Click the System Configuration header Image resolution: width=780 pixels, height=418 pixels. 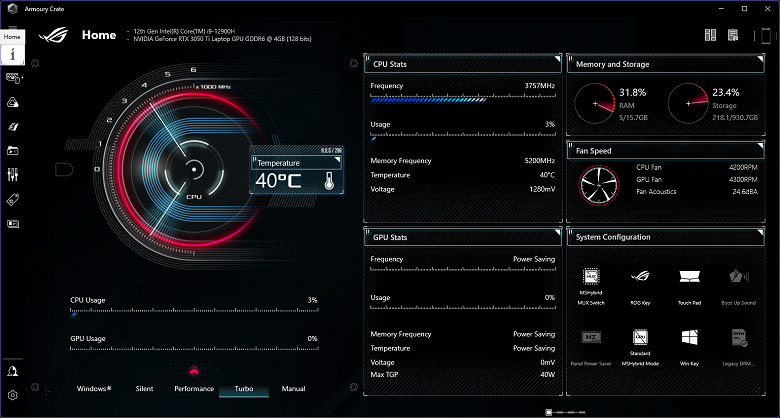click(666, 237)
